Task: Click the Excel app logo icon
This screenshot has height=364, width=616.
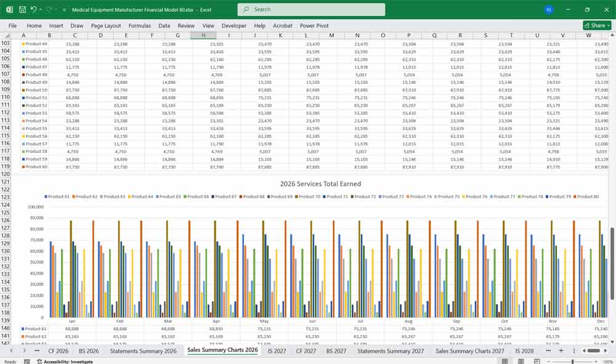Action: pyautogui.click(x=9, y=10)
